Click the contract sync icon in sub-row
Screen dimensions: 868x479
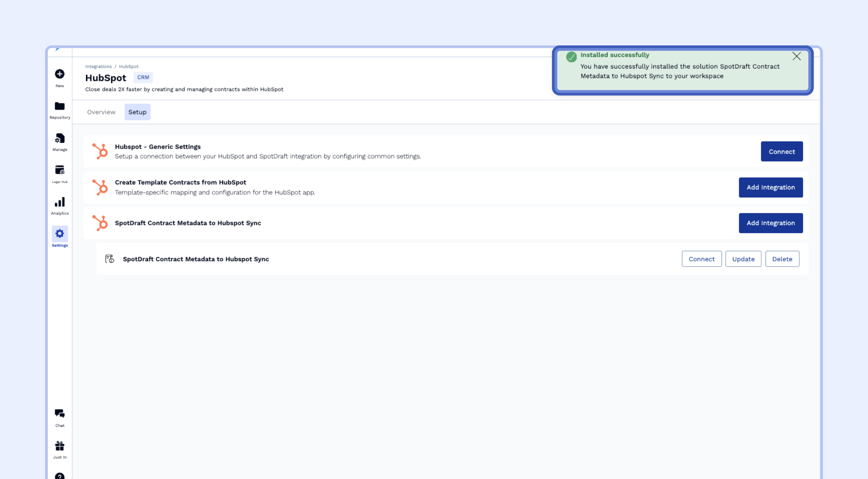[x=110, y=259]
